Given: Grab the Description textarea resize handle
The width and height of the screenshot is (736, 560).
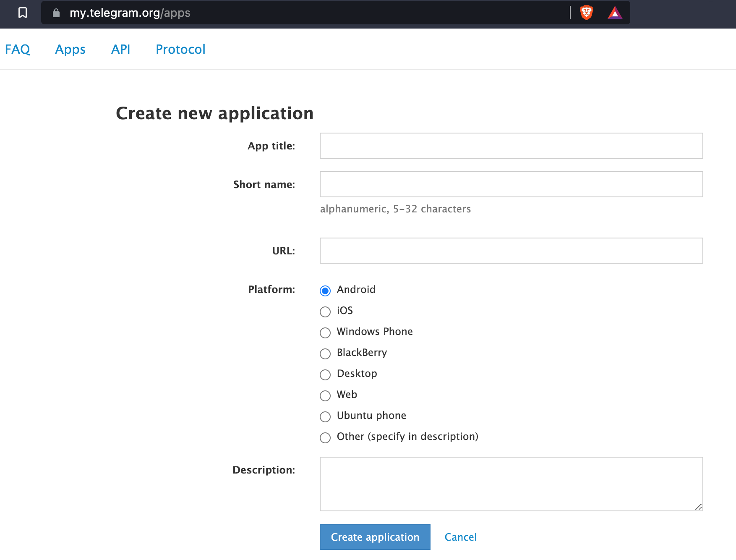Looking at the screenshot, I should point(698,507).
